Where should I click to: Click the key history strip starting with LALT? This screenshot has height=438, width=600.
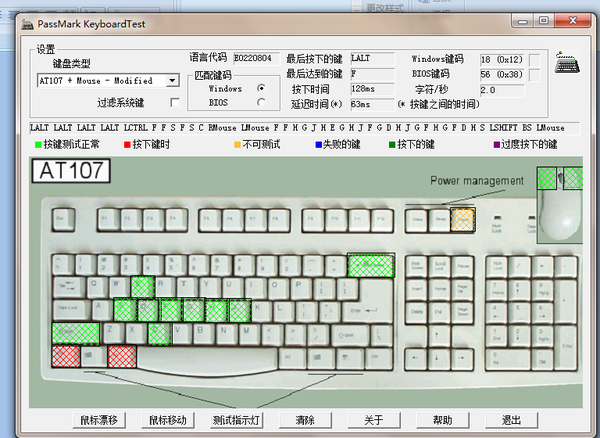tap(305, 128)
